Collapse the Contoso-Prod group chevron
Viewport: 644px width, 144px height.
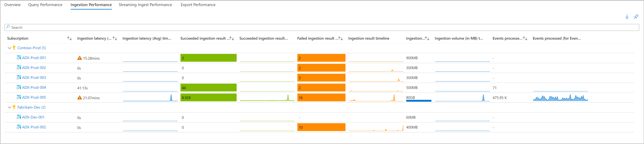point(10,48)
